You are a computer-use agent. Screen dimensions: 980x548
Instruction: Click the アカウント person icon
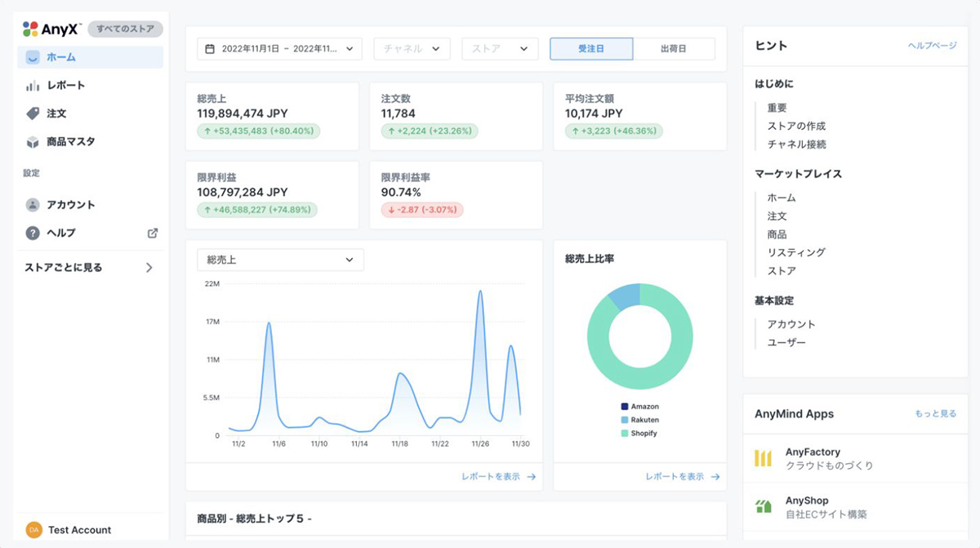tap(33, 205)
